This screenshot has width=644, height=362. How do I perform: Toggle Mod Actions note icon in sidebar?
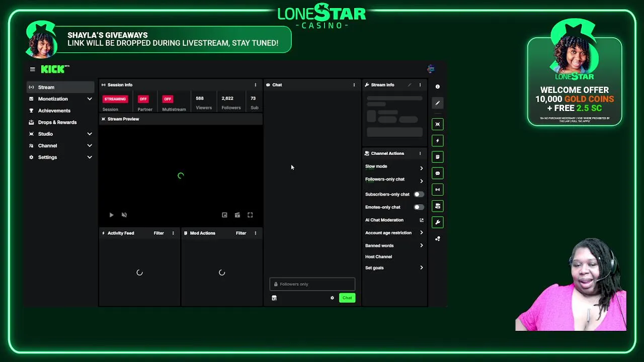click(438, 157)
